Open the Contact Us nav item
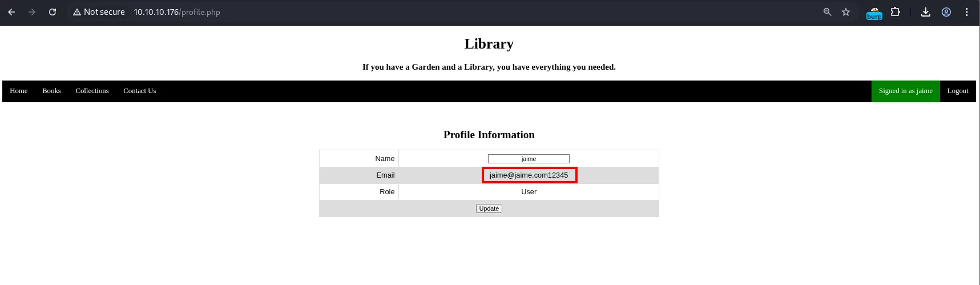Viewport: 980px width, 285px height. 140,91
